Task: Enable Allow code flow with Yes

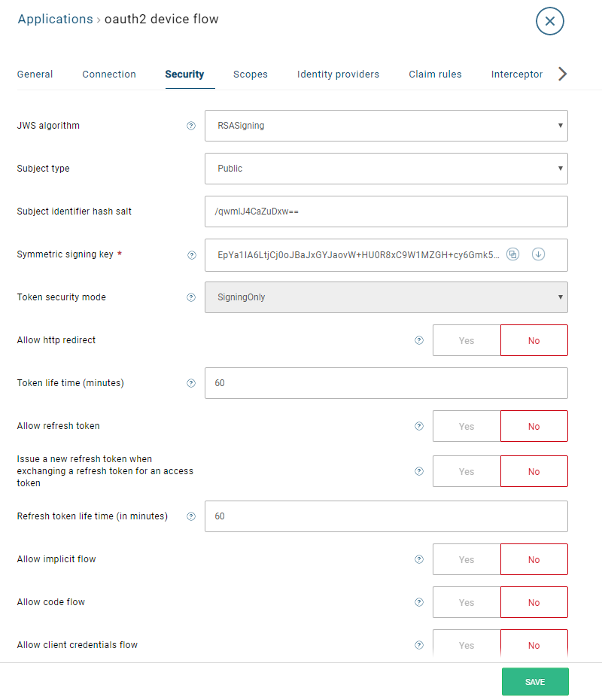Action: (x=467, y=602)
